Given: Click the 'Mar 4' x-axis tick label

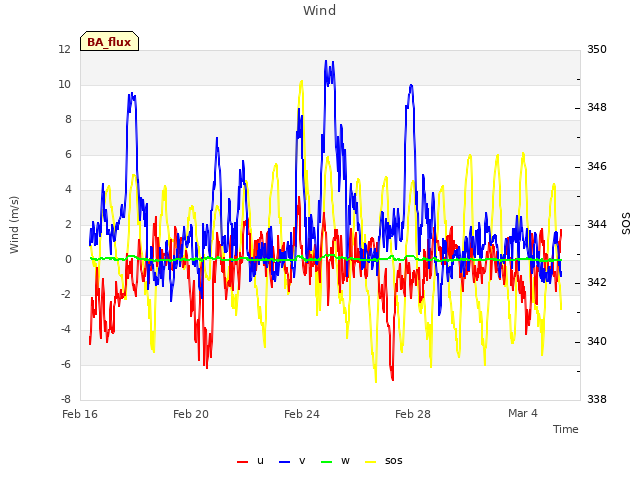Looking at the screenshot, I should [x=523, y=413].
